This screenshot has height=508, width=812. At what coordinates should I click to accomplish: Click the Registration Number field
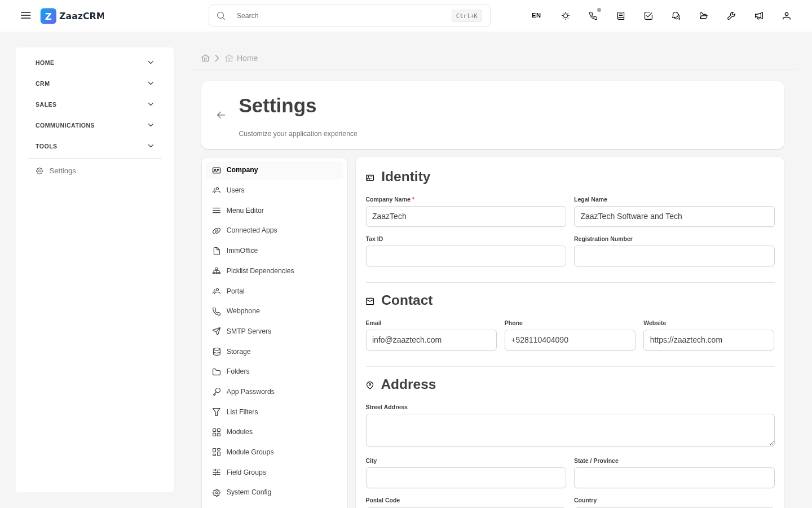coord(674,256)
